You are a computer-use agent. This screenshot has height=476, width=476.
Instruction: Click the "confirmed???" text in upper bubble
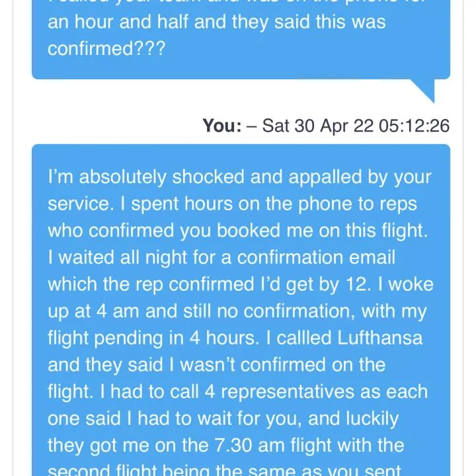point(106,48)
